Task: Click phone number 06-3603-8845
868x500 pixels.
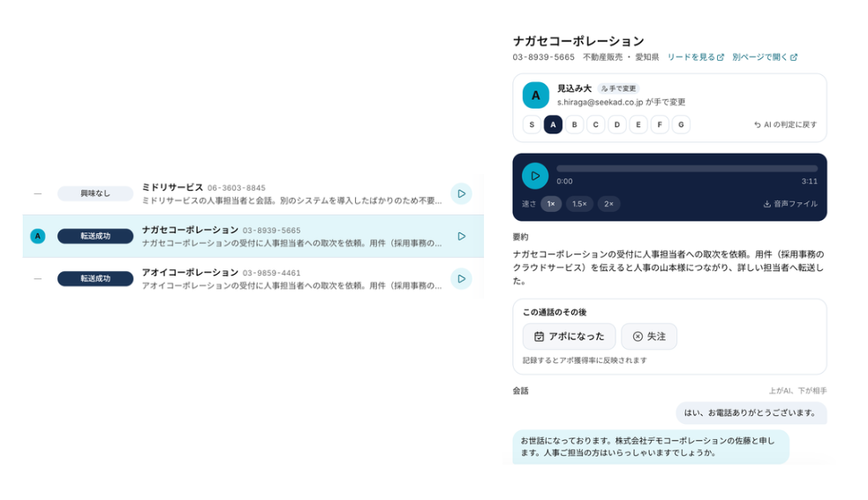Action: click(x=237, y=188)
